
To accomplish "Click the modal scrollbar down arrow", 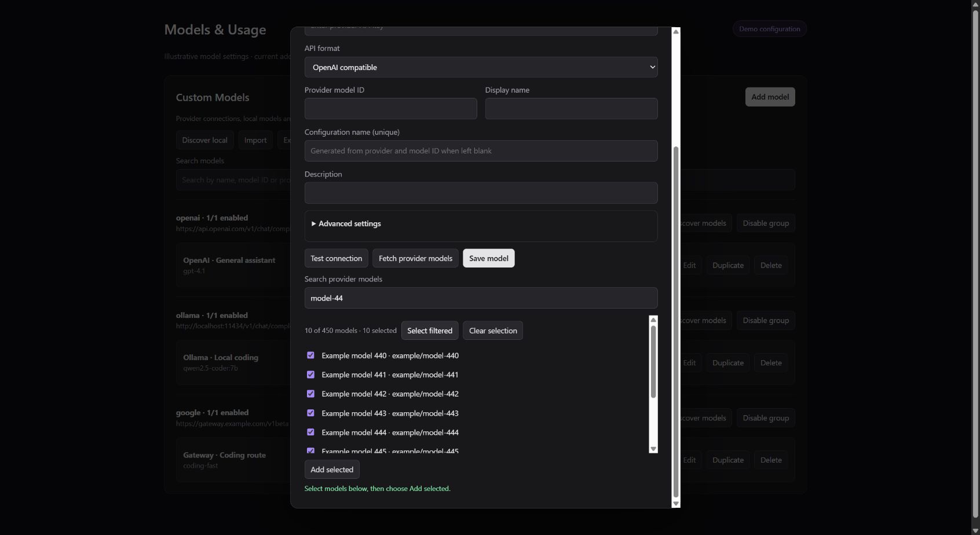I will point(675,504).
